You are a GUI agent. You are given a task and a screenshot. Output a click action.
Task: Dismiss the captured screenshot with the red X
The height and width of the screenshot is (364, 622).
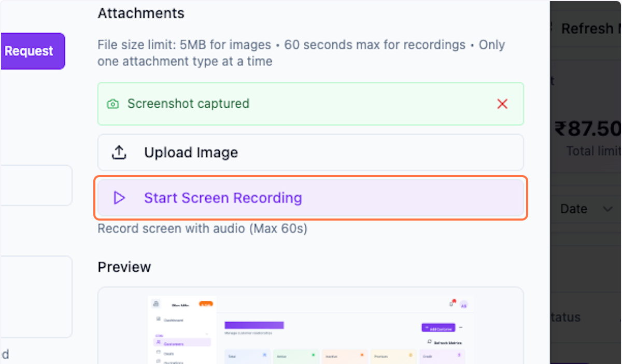coord(502,104)
